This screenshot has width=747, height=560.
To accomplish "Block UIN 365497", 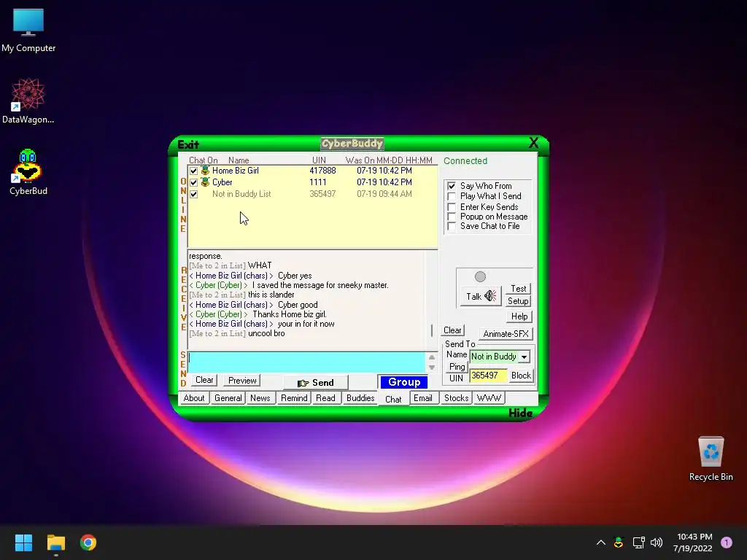I will click(521, 376).
